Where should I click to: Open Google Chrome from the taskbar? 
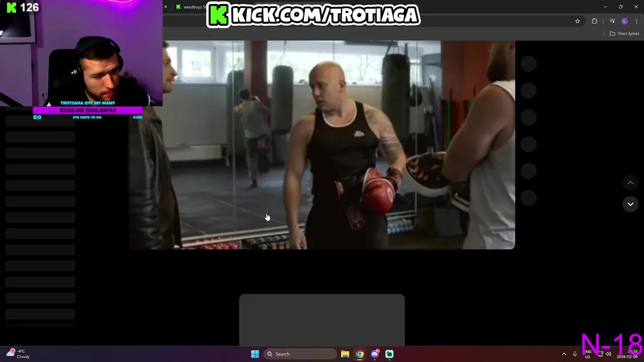(x=360, y=354)
